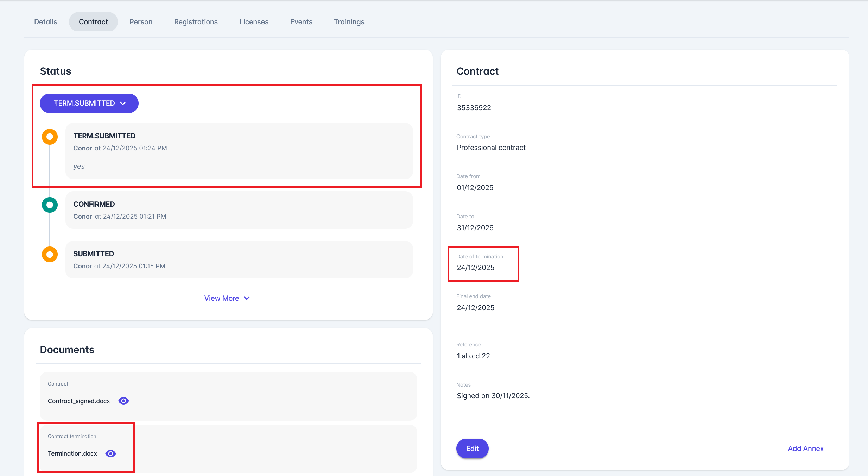The image size is (868, 476).
Task: Click orange TERM.SUBMITTED timeline marker
Action: pyautogui.click(x=50, y=137)
